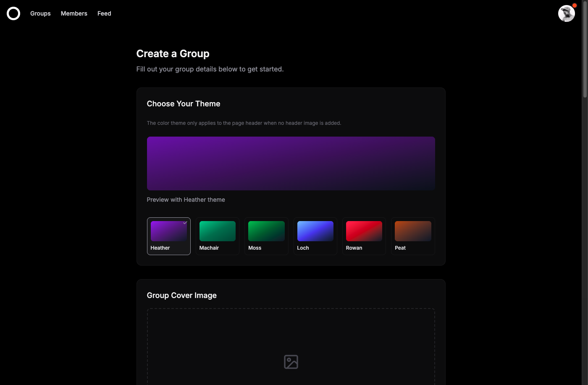Screen dimensions: 588x385
Task: Open the Groups navigation item
Action: tap(40, 13)
